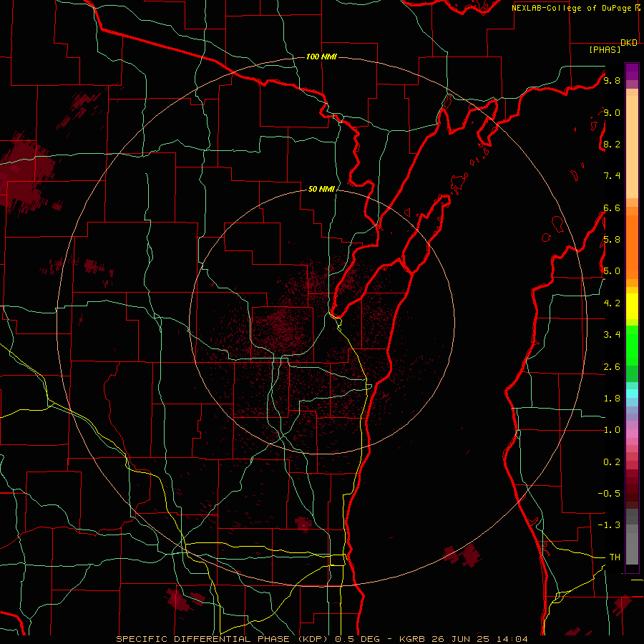The image size is (644, 644).
Task: Click the TH threshold label on the scale
Action: pyautogui.click(x=615, y=557)
